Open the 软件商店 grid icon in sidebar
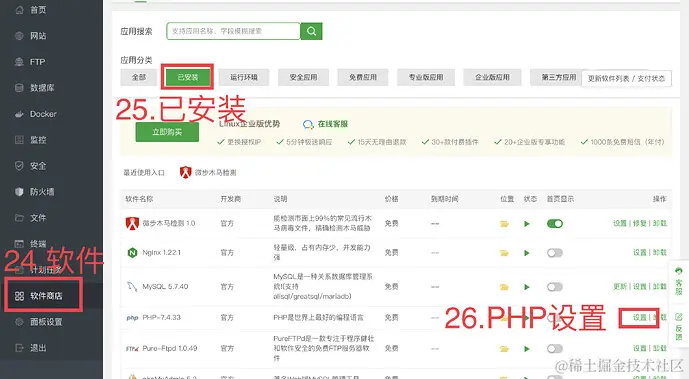 tap(19, 296)
